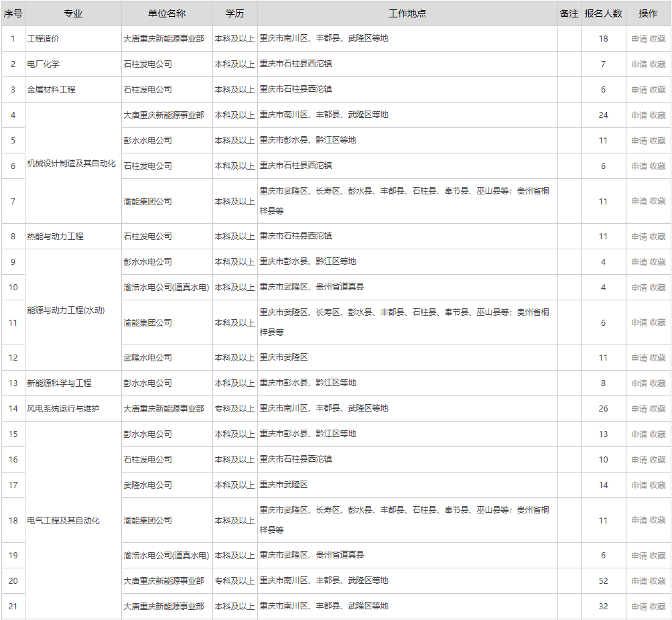Bookmark (收藏) the row 4 position
672x620 pixels.
(657, 115)
